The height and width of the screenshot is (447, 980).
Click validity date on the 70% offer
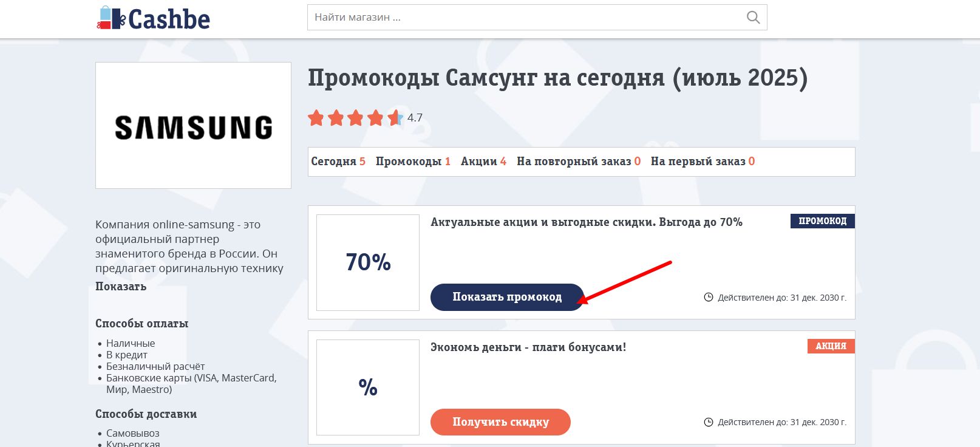pyautogui.click(x=782, y=298)
